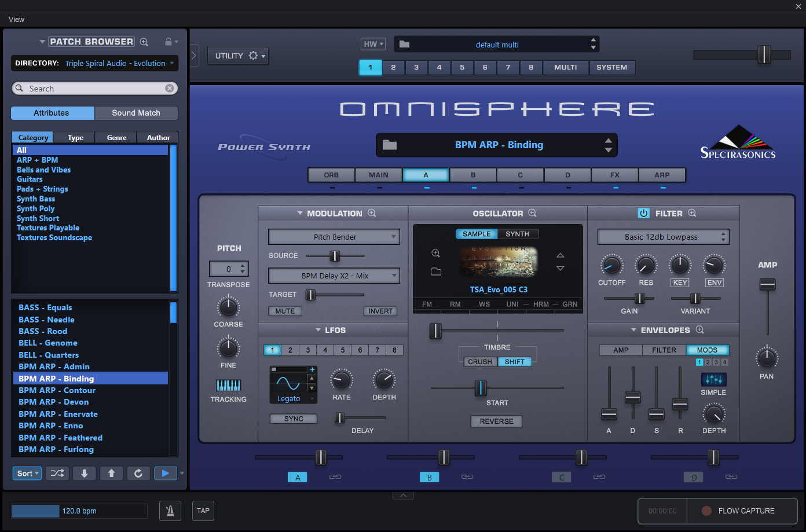Click the START position slider handle

pos(480,388)
